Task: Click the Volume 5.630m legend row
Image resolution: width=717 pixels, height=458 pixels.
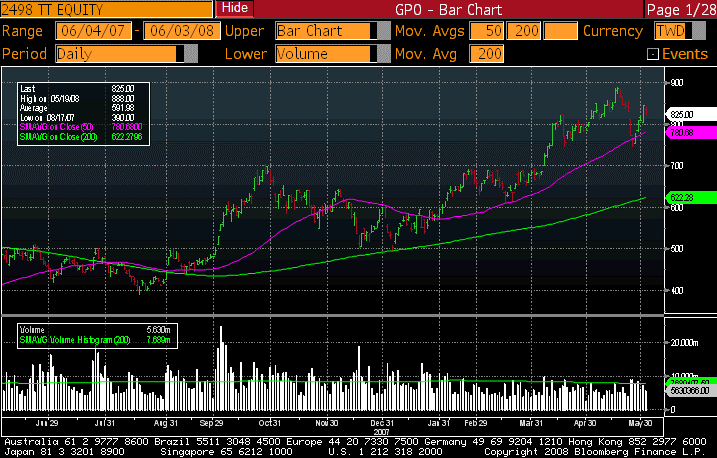Action: [x=95, y=330]
